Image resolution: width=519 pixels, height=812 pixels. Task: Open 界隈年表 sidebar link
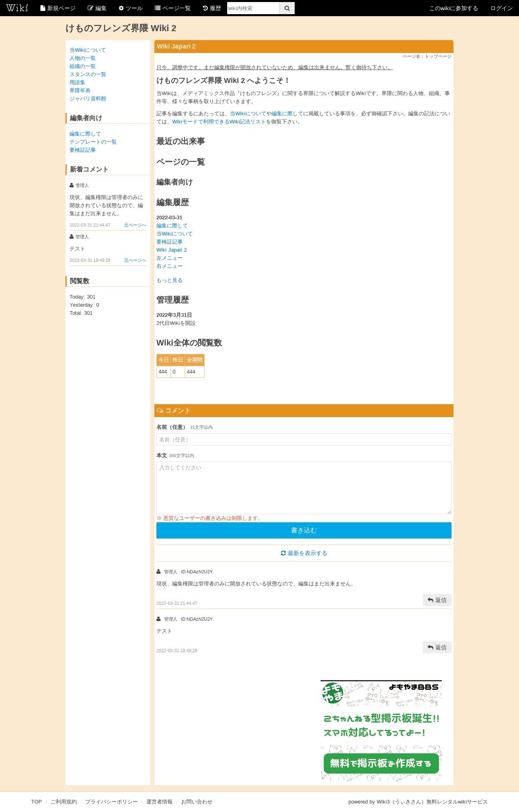pyautogui.click(x=80, y=91)
